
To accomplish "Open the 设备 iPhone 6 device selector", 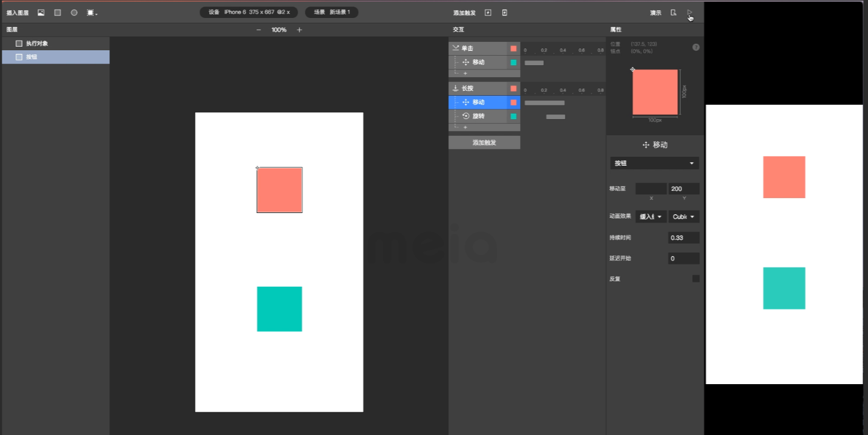I will click(249, 12).
